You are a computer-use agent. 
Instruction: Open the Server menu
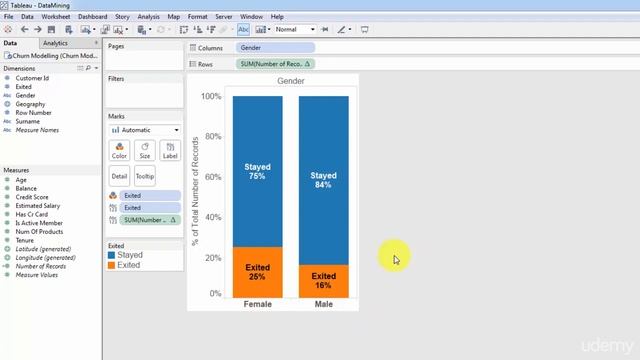click(224, 17)
